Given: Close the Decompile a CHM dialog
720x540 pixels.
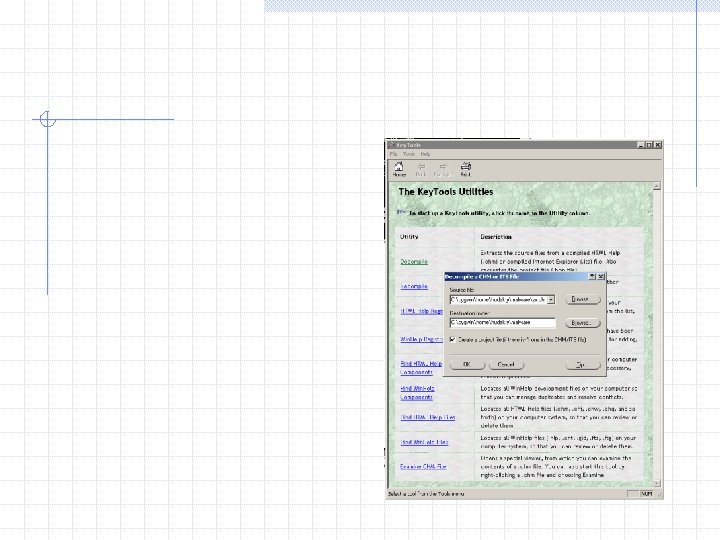Looking at the screenshot, I should click(601, 276).
